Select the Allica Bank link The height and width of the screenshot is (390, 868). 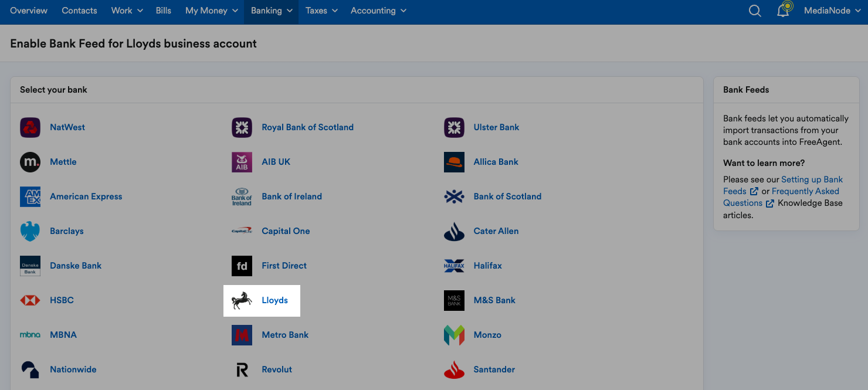click(x=496, y=162)
